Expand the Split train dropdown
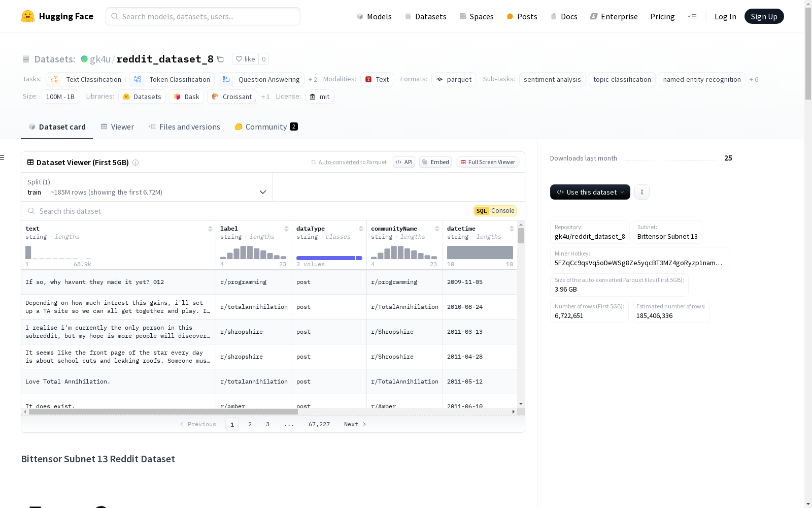The width and height of the screenshot is (812, 508). coord(147,187)
